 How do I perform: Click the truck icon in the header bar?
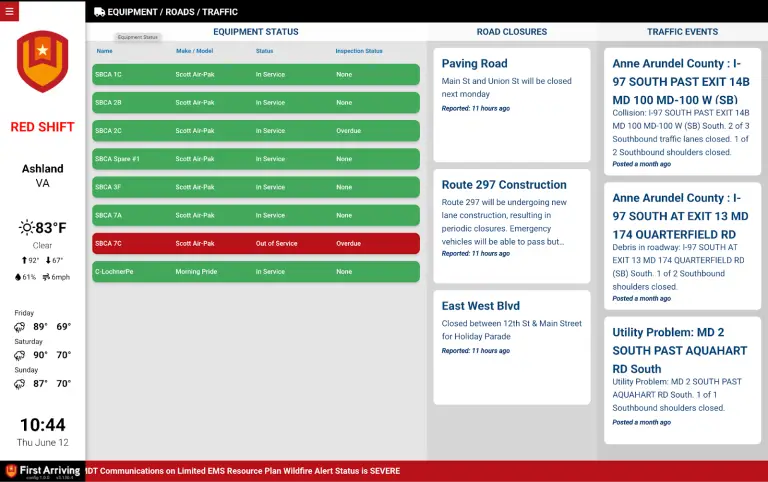(x=99, y=12)
